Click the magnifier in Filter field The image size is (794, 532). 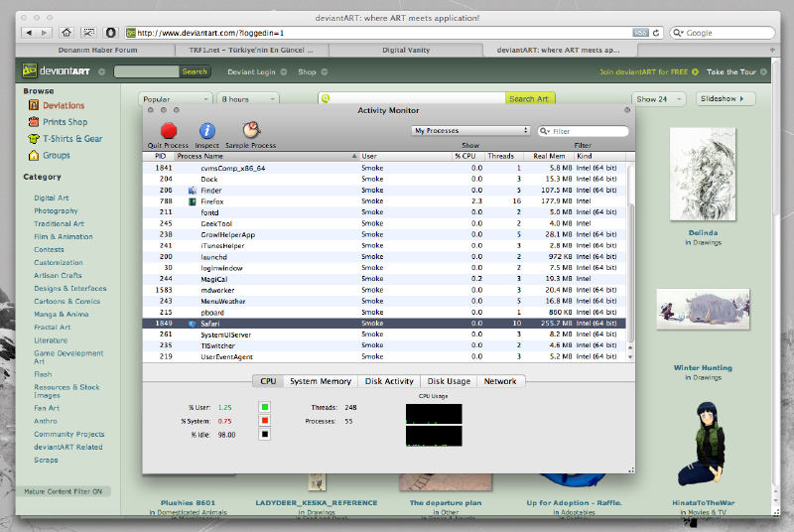coord(544,131)
